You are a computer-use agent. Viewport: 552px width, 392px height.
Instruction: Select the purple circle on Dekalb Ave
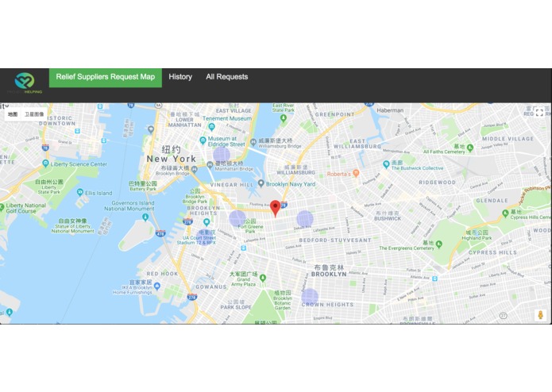point(305,219)
